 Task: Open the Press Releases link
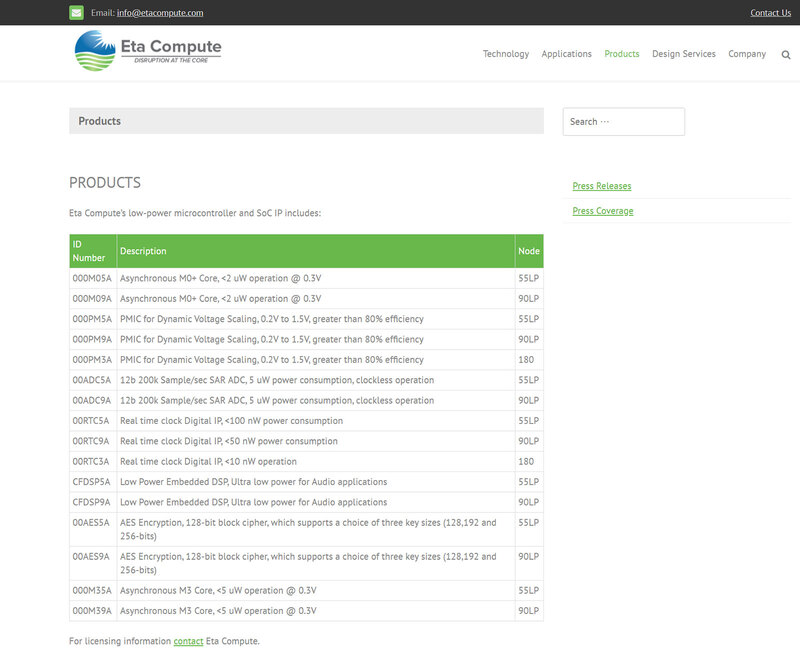(x=601, y=186)
